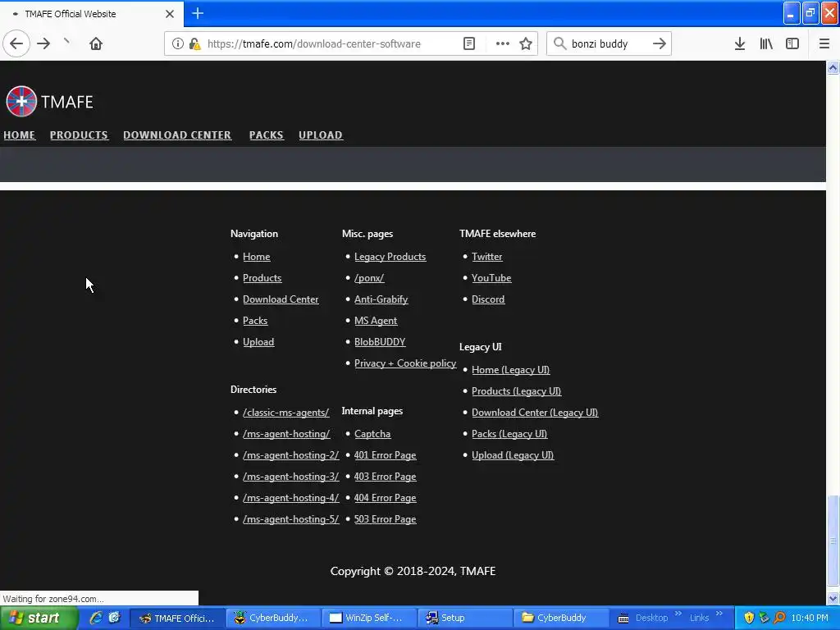Select the HOME menu item

point(20,135)
